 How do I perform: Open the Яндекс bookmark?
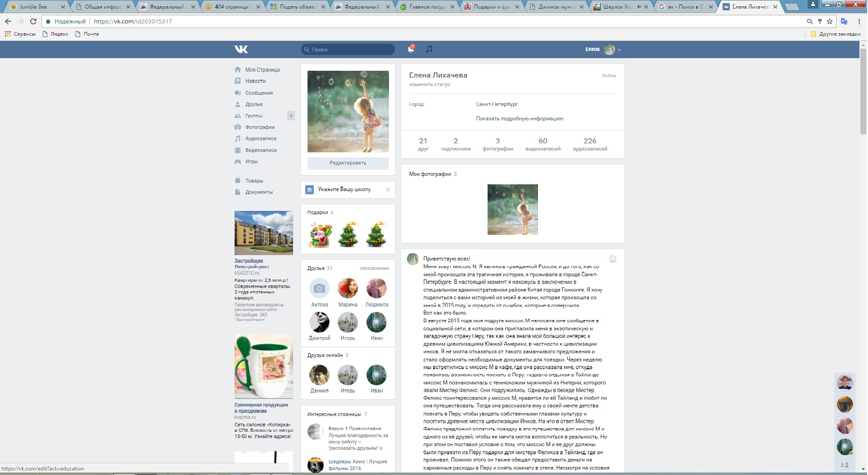[x=55, y=34]
